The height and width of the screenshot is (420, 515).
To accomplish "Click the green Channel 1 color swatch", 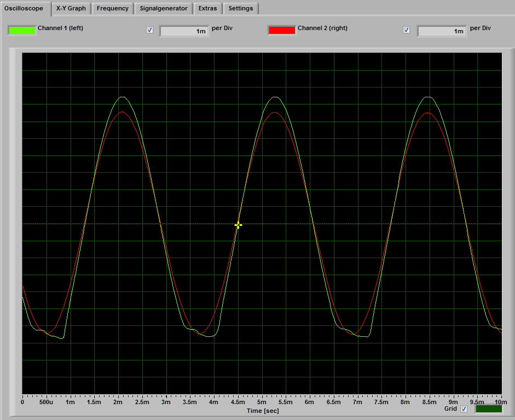I will [22, 30].
